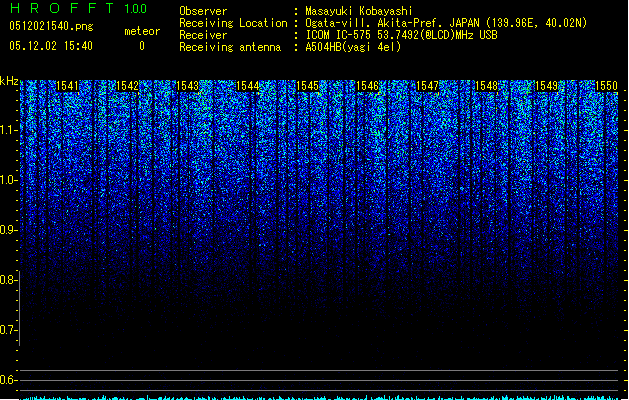Click the meteor label
Viewport: 629px width, 400px height.
[142, 31]
